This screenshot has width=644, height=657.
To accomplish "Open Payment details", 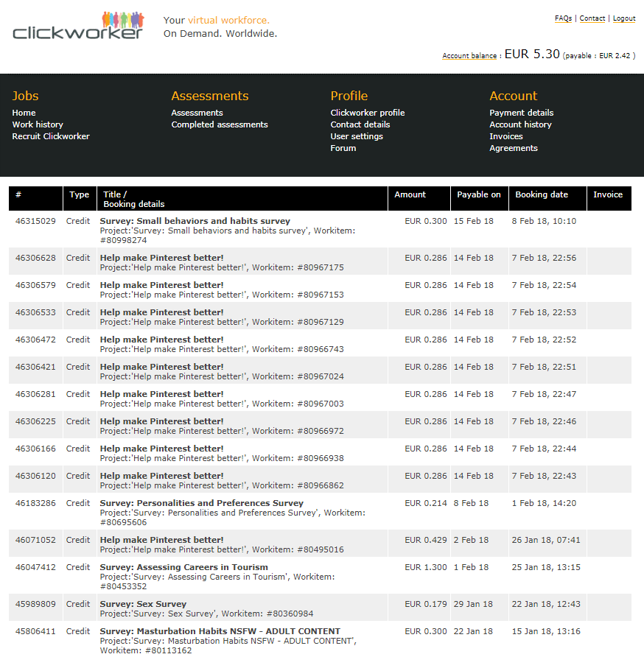I will [521, 113].
